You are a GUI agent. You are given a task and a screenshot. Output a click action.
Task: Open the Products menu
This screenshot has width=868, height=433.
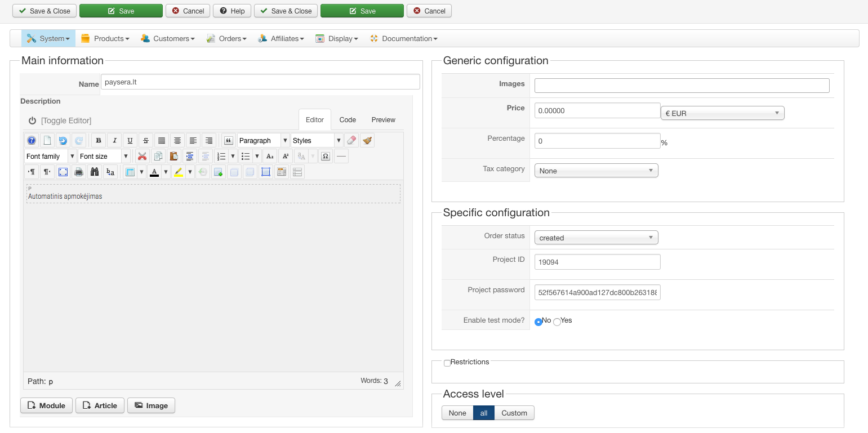[x=105, y=39]
